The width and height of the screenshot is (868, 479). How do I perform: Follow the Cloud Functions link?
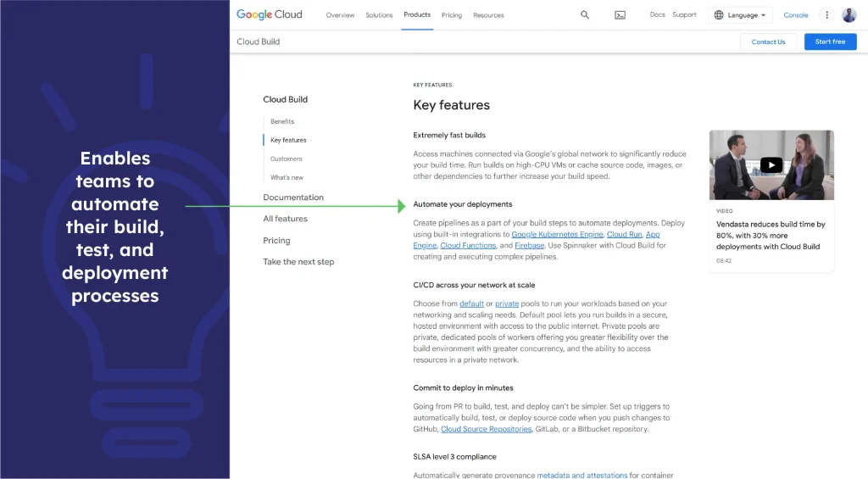[468, 245]
